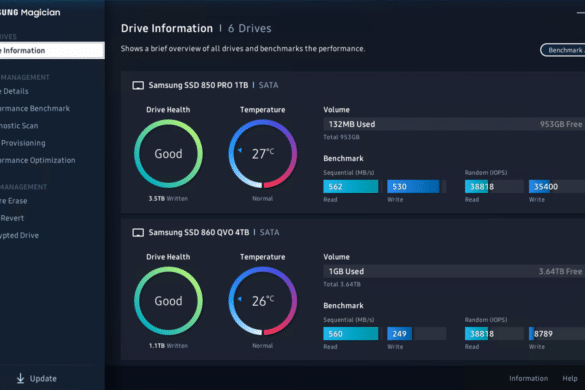Viewport: 585px width, 390px height.
Task: Click the Samsung Magician app title
Action: pos(30,12)
